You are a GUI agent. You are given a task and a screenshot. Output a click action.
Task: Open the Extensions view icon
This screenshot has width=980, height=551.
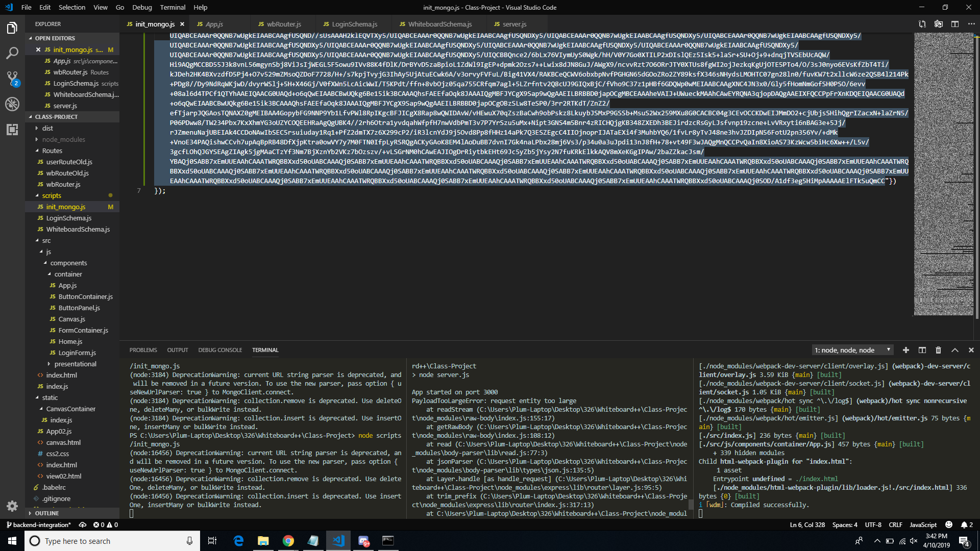tap(12, 130)
